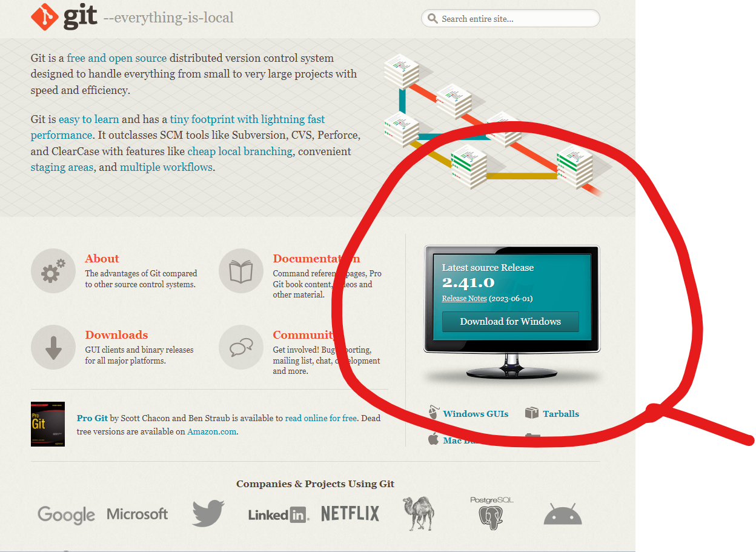Click the Pro Git book cover
This screenshot has height=552, width=756.
pyautogui.click(x=48, y=424)
